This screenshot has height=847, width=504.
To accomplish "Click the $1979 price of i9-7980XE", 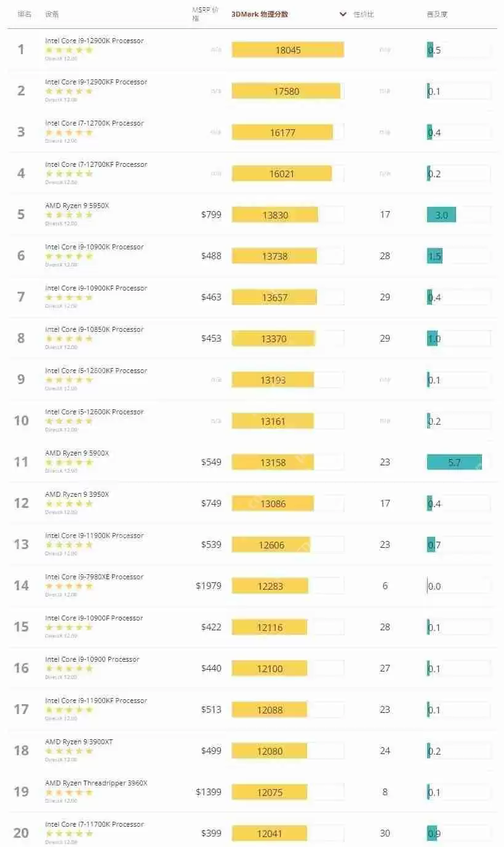I will [x=209, y=586].
